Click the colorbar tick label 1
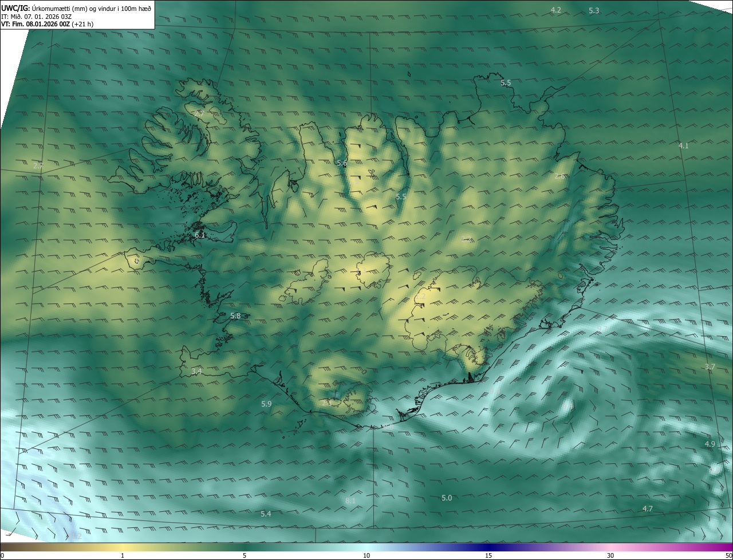 click(123, 555)
